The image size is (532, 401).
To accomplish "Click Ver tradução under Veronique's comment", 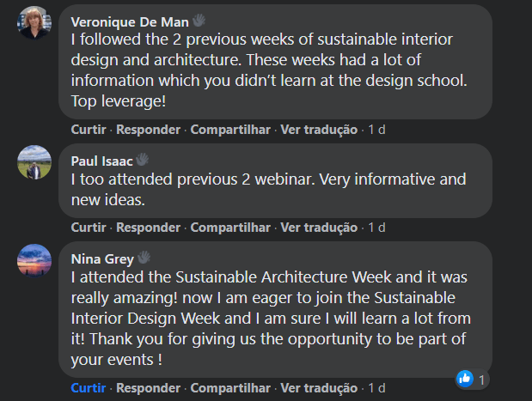I will (x=319, y=130).
